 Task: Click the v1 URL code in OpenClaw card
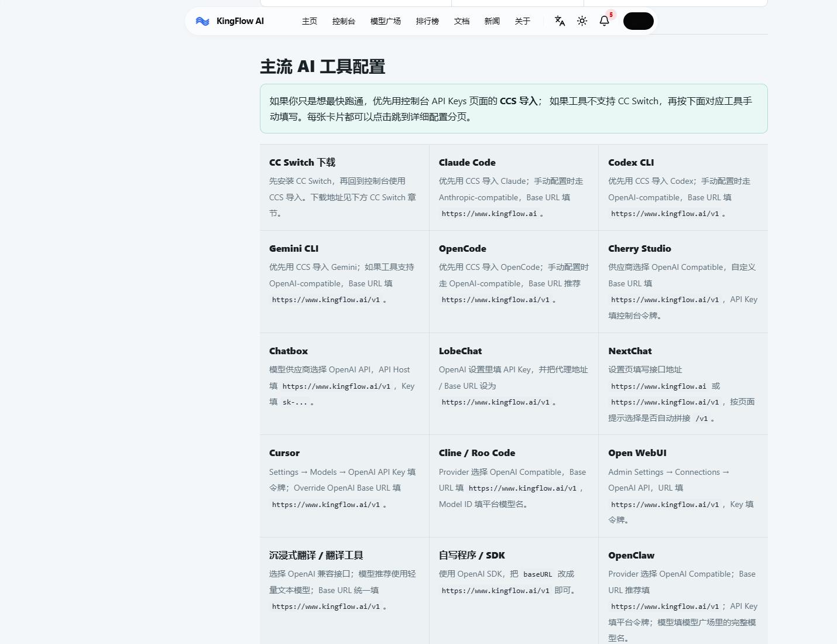[x=665, y=607]
